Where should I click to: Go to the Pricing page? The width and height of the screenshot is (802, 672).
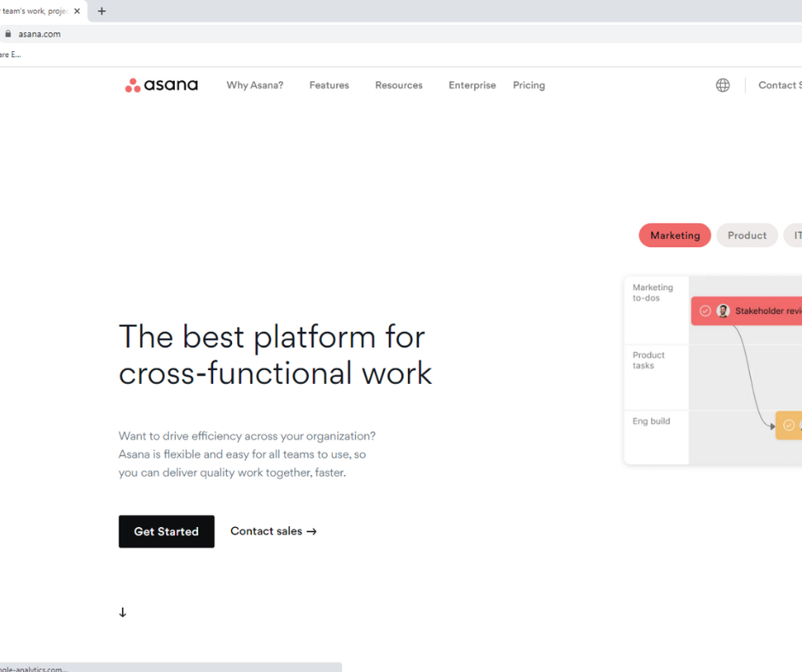tap(529, 85)
